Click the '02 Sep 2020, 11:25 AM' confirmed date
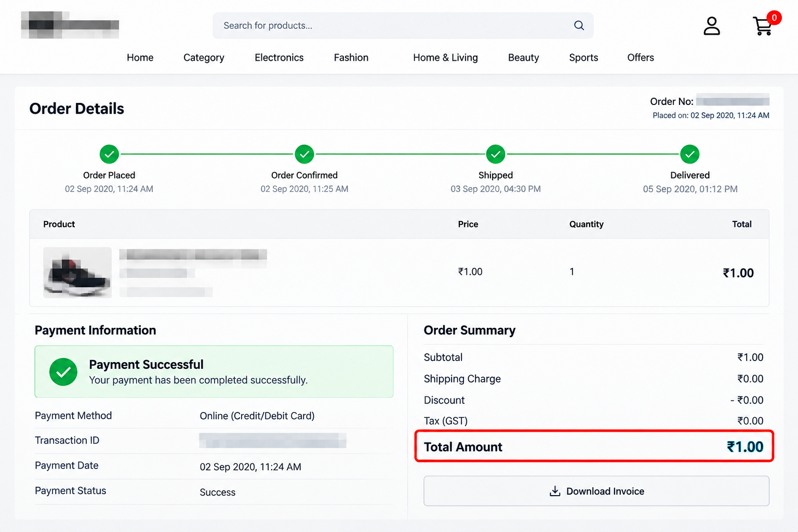The width and height of the screenshot is (798, 532). click(304, 189)
